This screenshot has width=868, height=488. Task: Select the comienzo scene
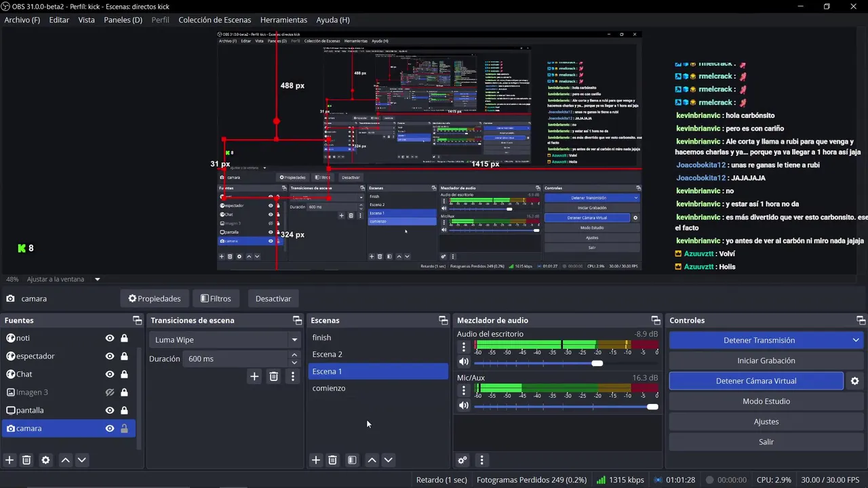(x=378, y=388)
